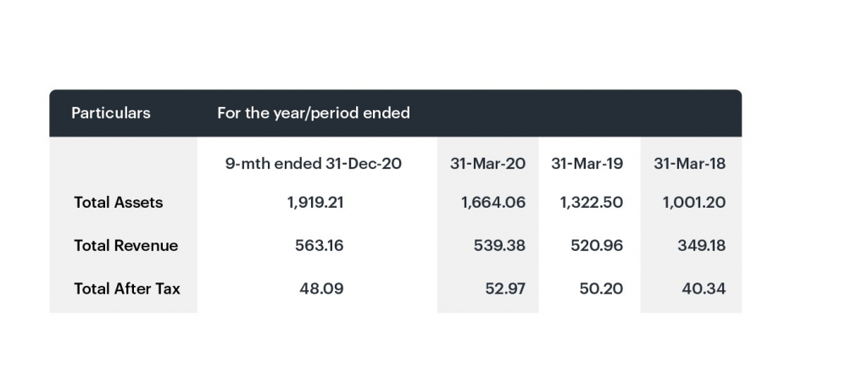
Task: Click the 1,664.06 assets figure
Action: 493,203
